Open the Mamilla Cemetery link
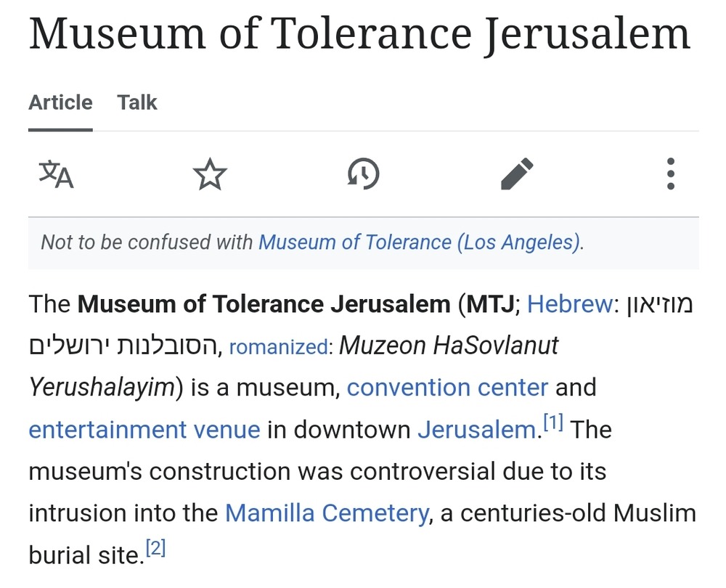 click(327, 513)
